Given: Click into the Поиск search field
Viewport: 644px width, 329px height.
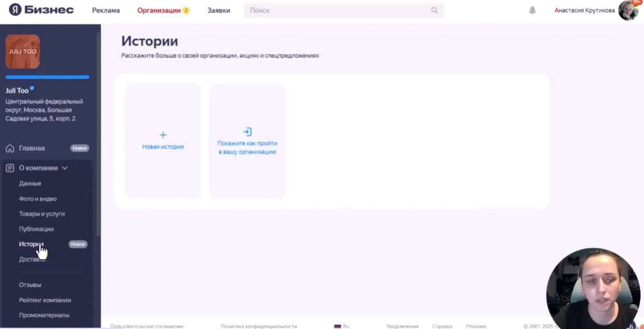Looking at the screenshot, I should click(x=336, y=10).
